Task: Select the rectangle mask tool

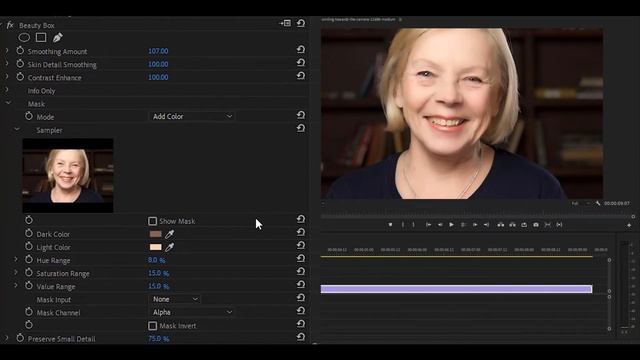Action: coord(41,38)
